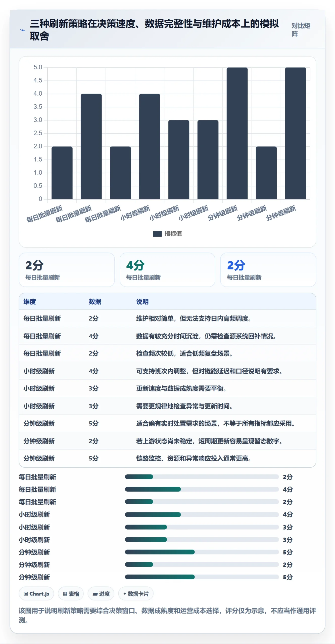
Task: Click the 每日批量刷新 progress bar showing 4分
Action: pyautogui.click(x=202, y=489)
